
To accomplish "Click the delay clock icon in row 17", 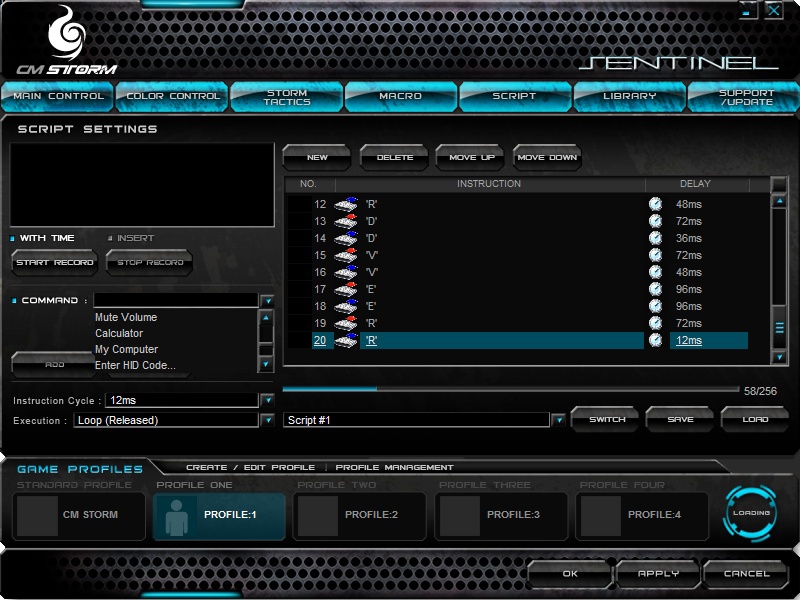I will (656, 289).
